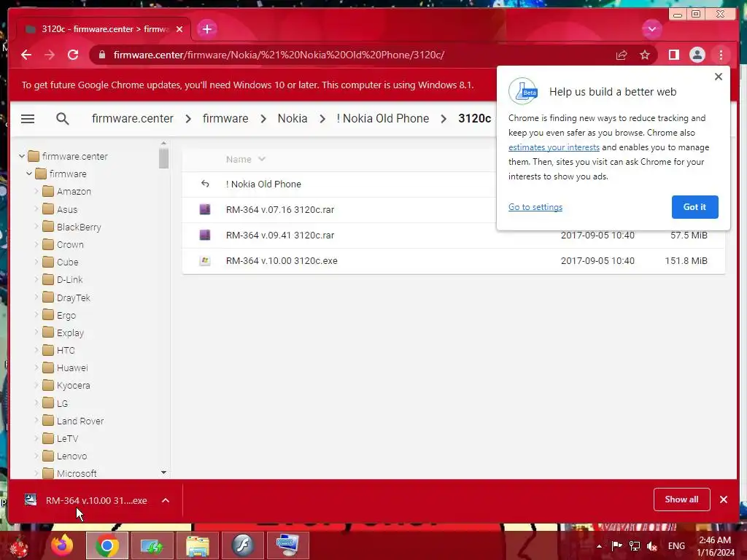The width and height of the screenshot is (747, 560).
Task: Expand the Crown folder
Action: click(36, 244)
